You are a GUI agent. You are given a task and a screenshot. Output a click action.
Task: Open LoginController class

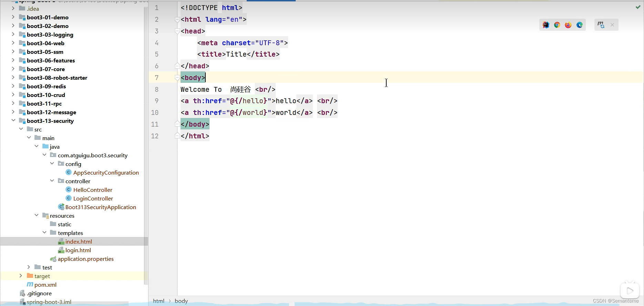[93, 198]
